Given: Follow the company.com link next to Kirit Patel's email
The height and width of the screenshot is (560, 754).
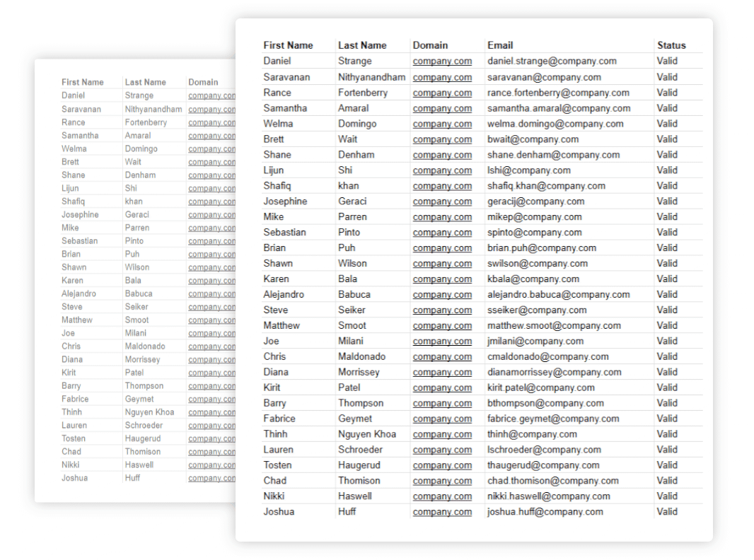Looking at the screenshot, I should [x=442, y=387].
